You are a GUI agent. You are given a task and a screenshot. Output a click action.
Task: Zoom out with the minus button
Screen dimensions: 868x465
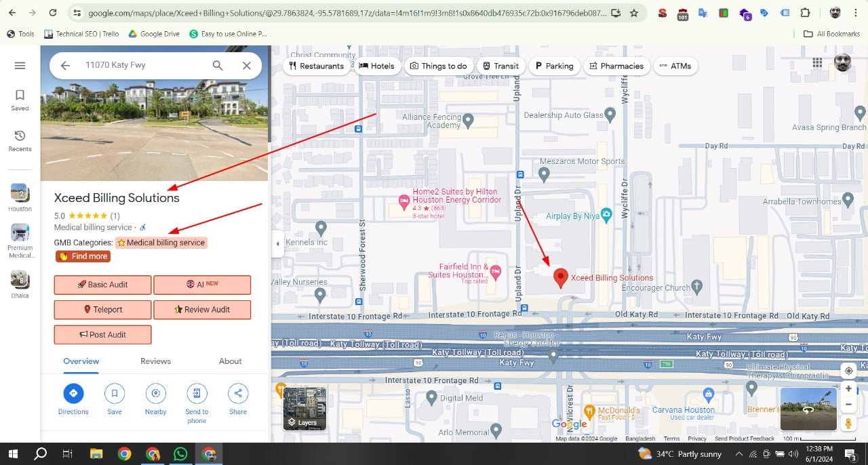tap(848, 405)
